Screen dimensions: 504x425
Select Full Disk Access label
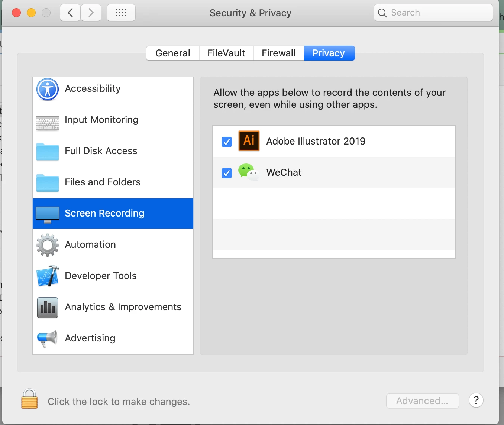point(101,151)
